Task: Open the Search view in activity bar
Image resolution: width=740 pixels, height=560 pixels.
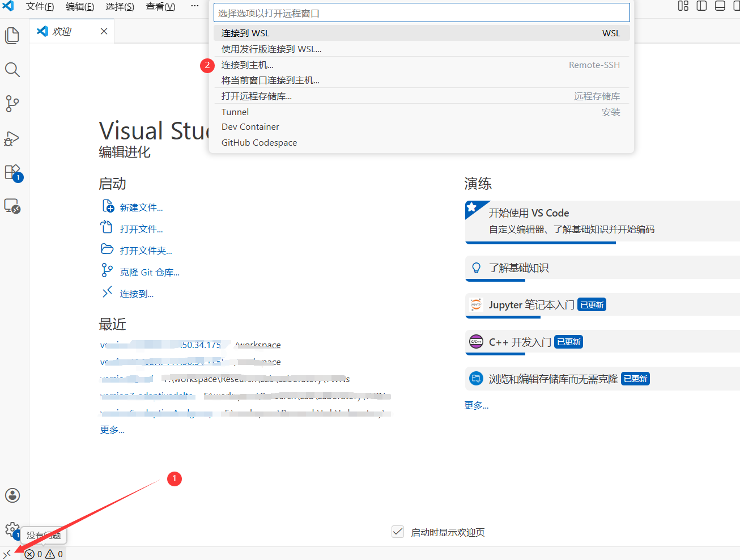Action: [x=12, y=70]
